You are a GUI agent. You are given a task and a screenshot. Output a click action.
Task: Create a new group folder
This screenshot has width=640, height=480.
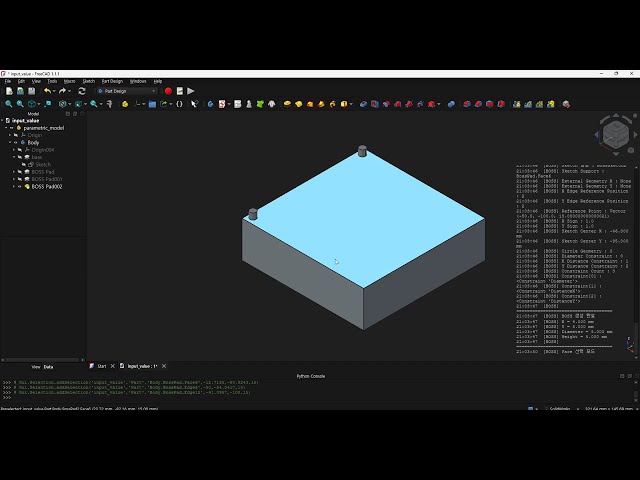click(x=152, y=104)
